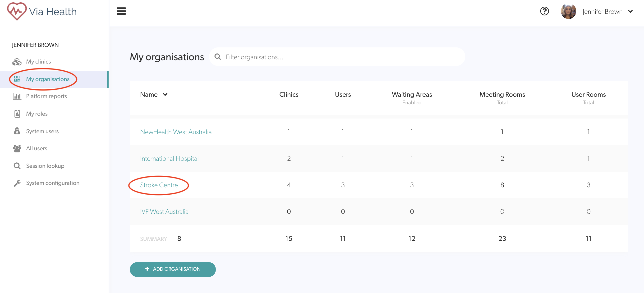
Task: Click the Meeting Rooms column header
Action: 502,95
